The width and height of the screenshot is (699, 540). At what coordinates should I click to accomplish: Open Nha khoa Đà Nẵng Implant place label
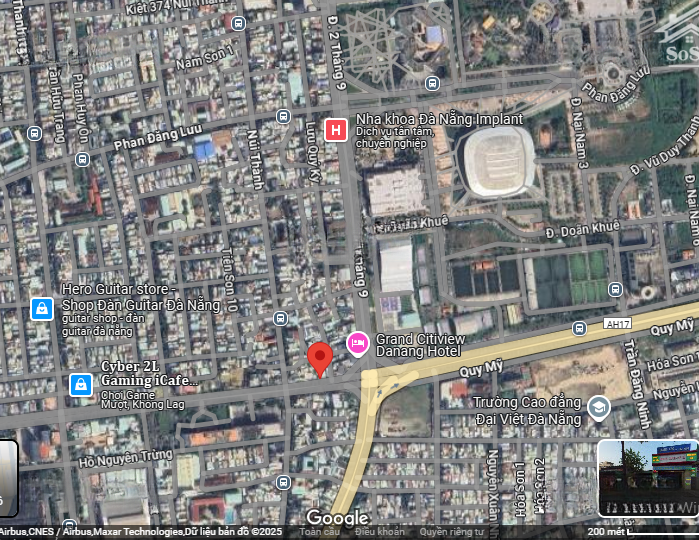point(439,130)
